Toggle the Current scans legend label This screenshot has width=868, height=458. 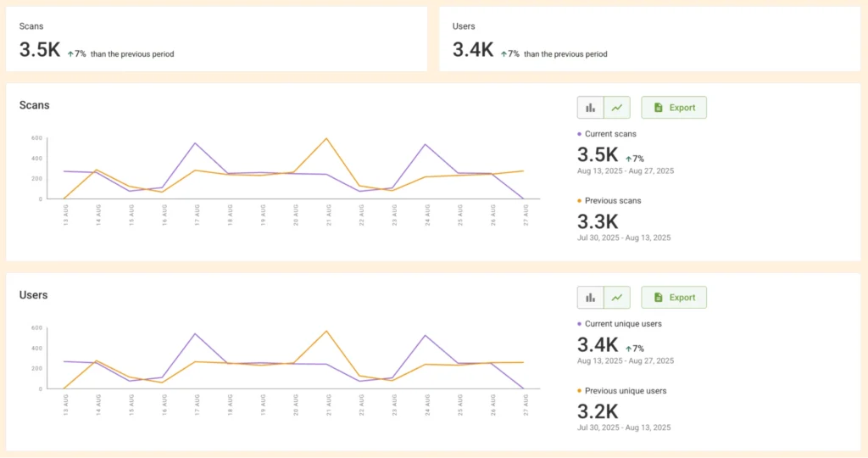pos(610,134)
